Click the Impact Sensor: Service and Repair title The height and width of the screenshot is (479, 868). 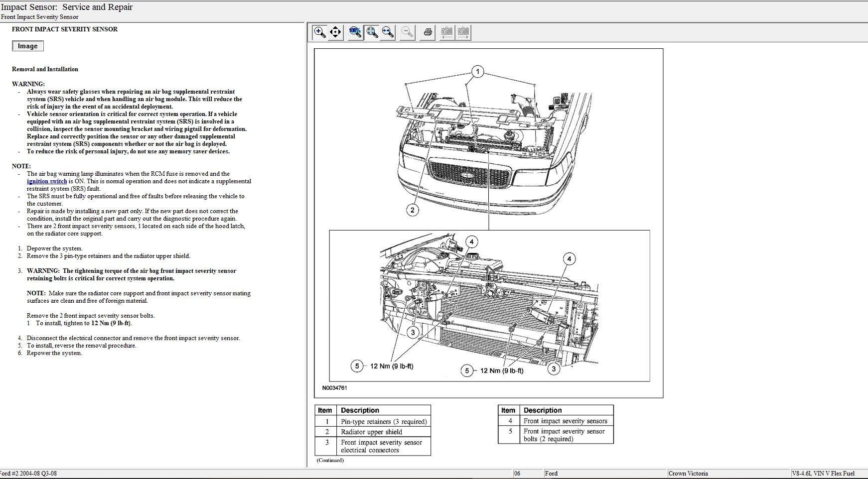tap(67, 7)
